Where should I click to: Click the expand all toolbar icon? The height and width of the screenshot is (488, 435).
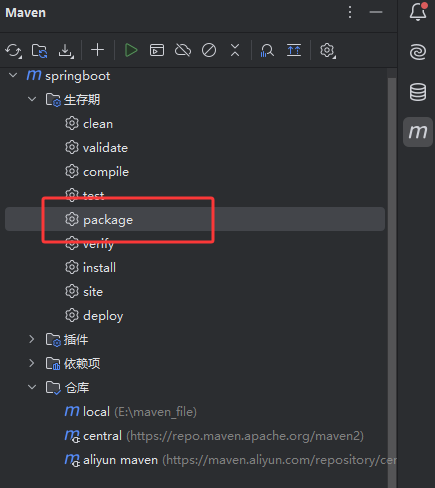pos(294,50)
